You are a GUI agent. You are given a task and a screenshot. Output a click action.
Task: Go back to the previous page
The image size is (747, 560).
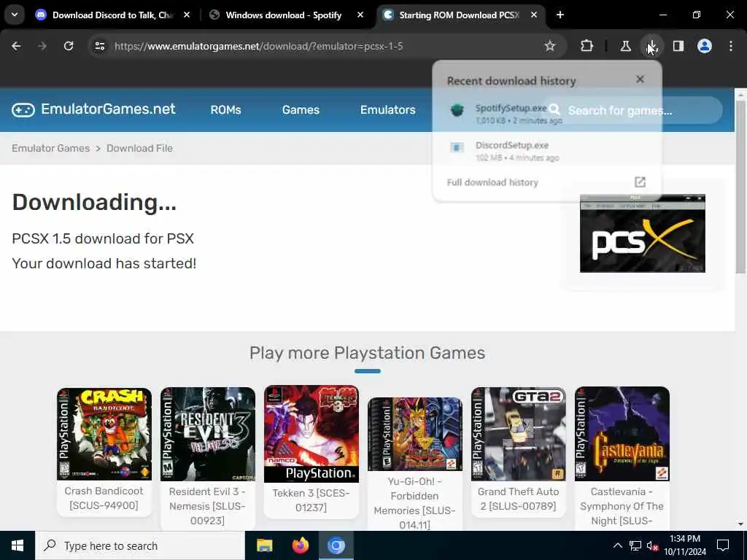[x=16, y=46]
